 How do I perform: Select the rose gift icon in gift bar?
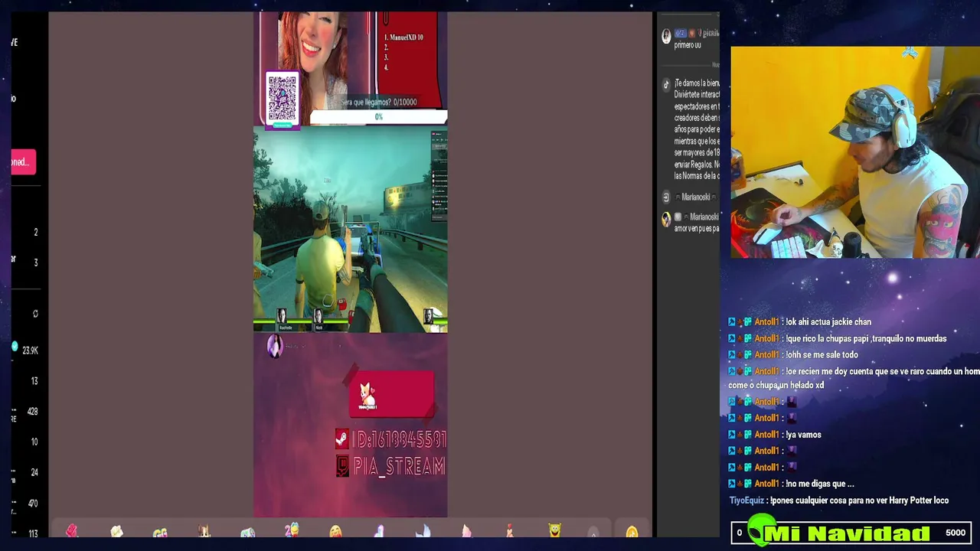72,531
